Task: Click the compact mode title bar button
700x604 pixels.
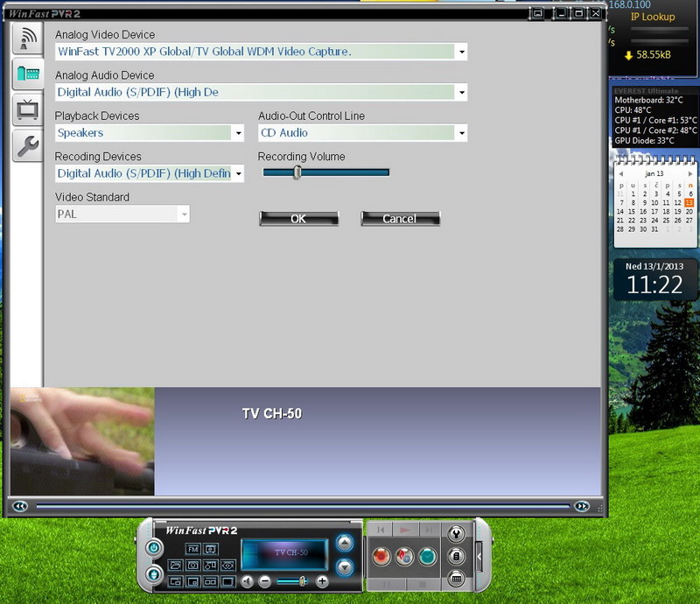Action: pos(537,13)
